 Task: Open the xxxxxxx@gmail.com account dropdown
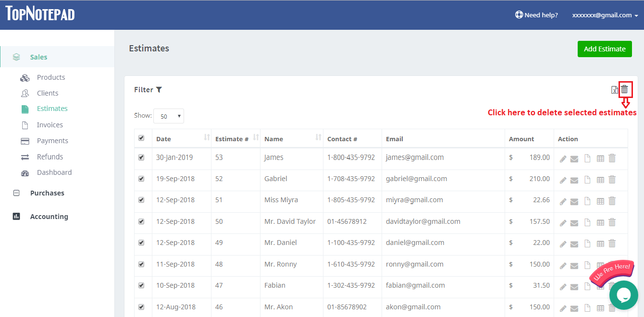coord(605,15)
